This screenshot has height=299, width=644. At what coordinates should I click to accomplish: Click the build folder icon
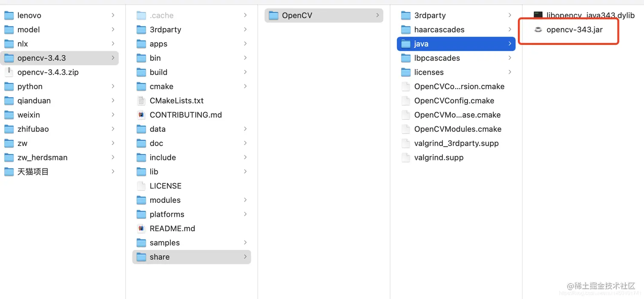coord(141,72)
